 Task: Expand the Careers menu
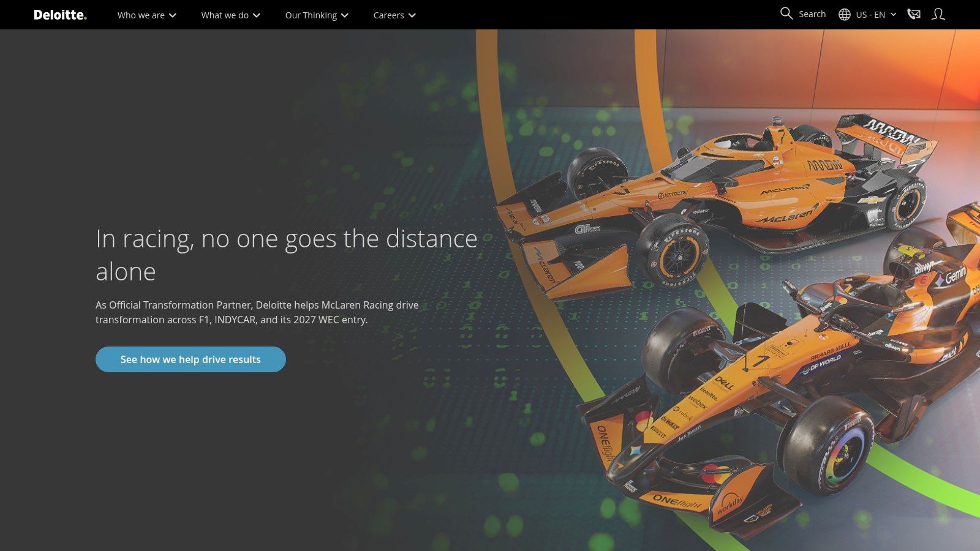click(394, 15)
